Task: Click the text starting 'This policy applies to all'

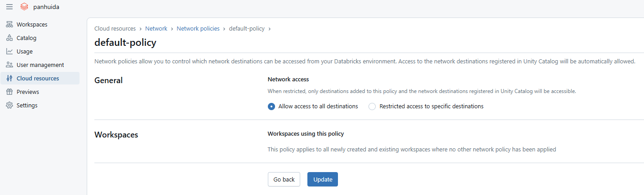Action: coord(412,149)
